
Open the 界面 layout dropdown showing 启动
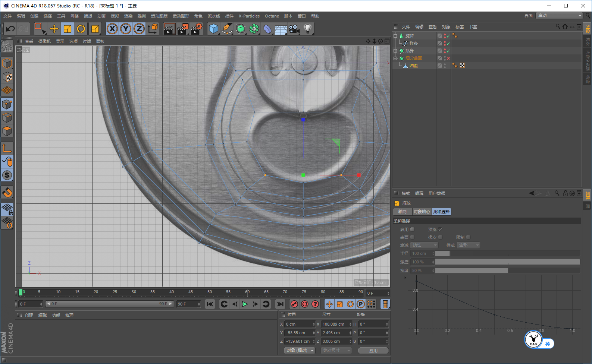point(559,16)
